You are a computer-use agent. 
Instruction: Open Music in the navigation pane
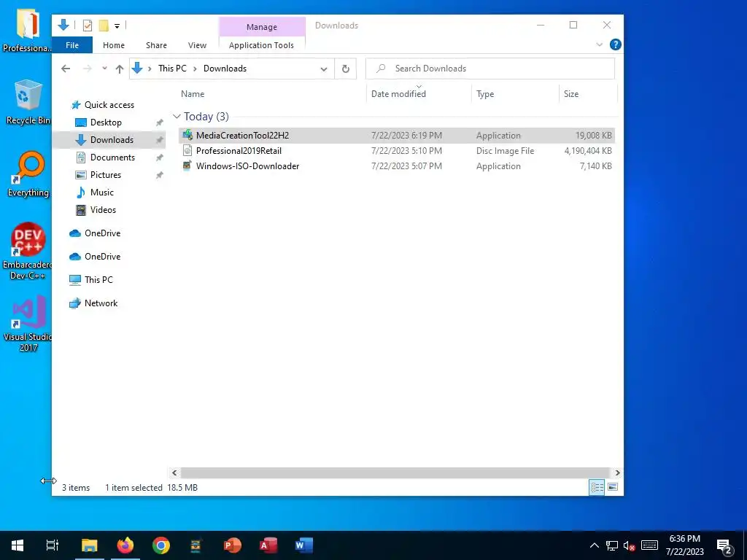coord(102,192)
